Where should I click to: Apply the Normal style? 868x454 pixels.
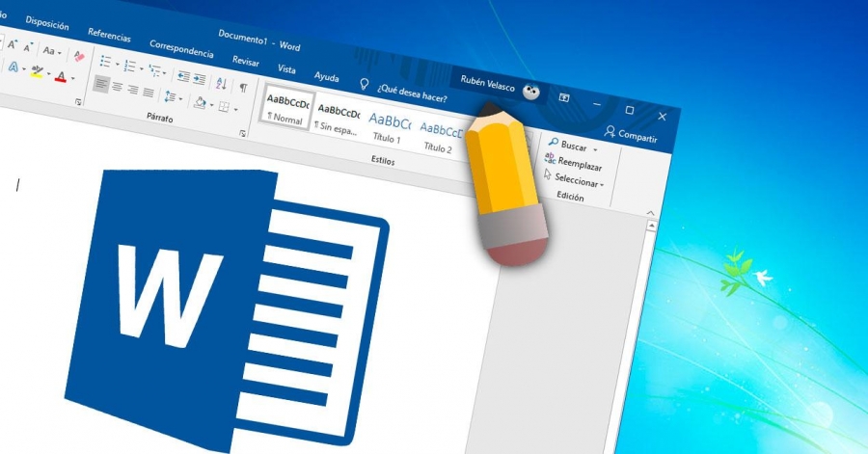pyautogui.click(x=287, y=109)
